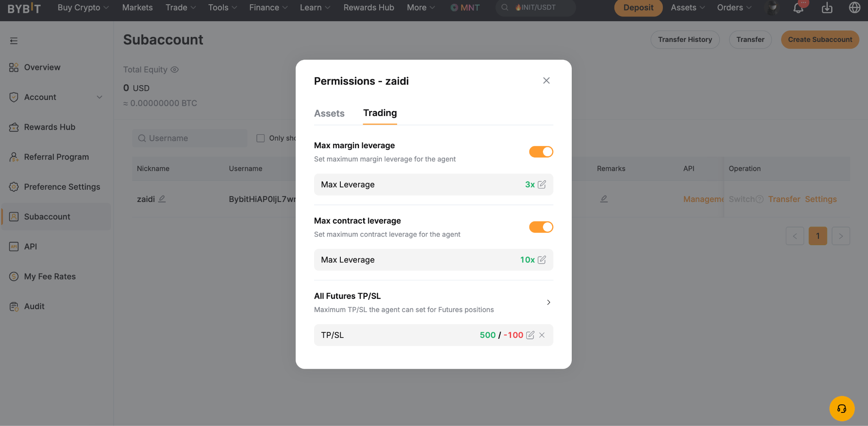Image resolution: width=868 pixels, height=426 pixels.
Task: Click the Rewards Hub sidebar icon
Action: 14,127
